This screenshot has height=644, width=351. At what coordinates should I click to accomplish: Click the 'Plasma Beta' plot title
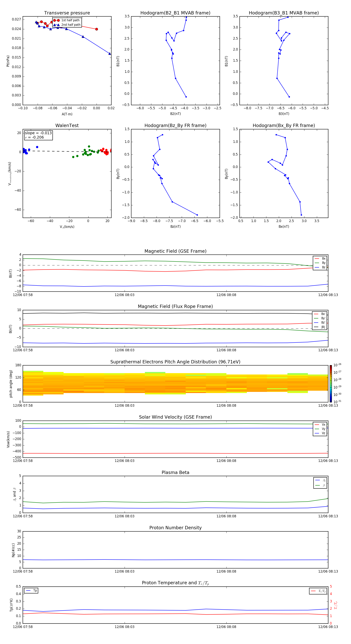(175, 472)
